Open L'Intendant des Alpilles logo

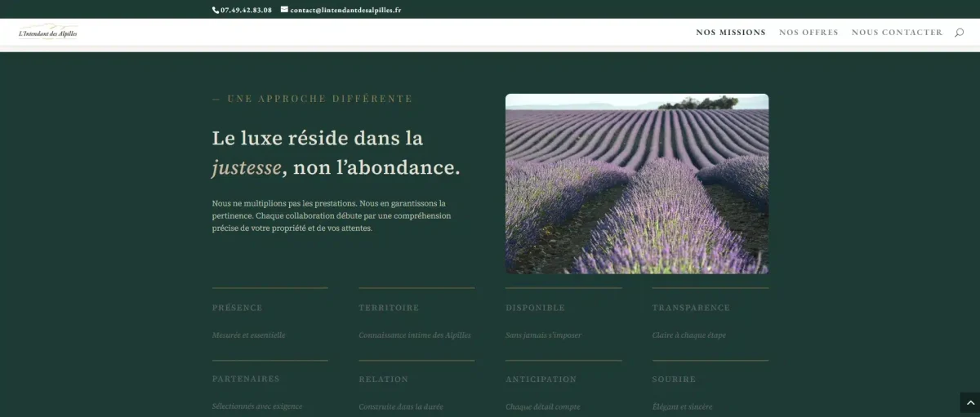48,33
